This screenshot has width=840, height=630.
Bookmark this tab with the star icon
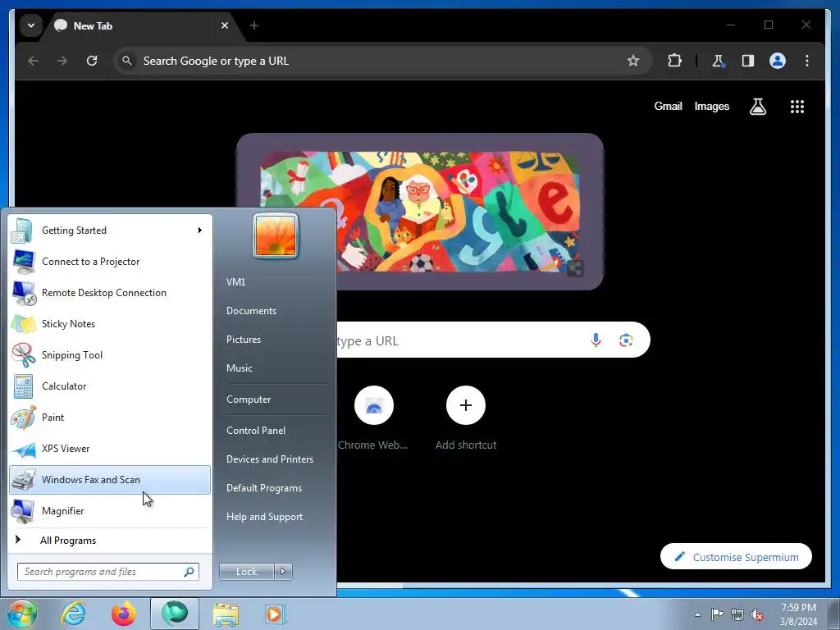point(633,61)
